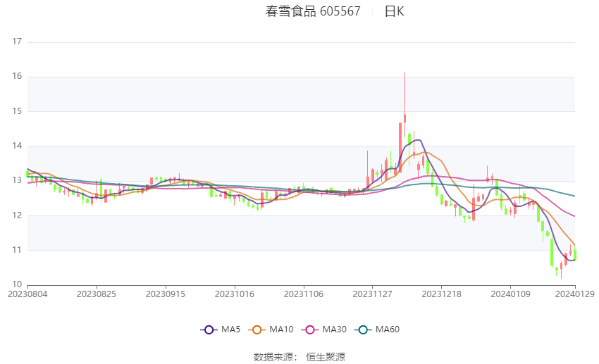Click the 20230825 x-axis date label

(x=97, y=294)
